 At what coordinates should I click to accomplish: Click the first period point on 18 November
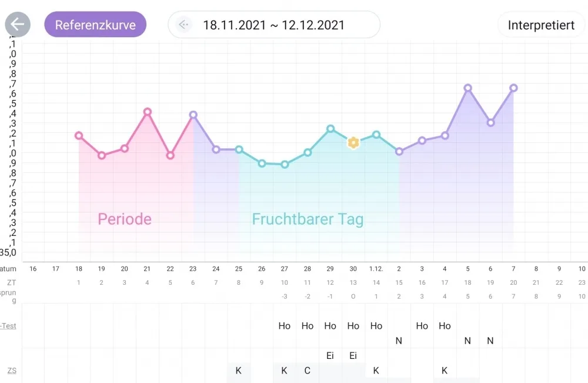79,135
